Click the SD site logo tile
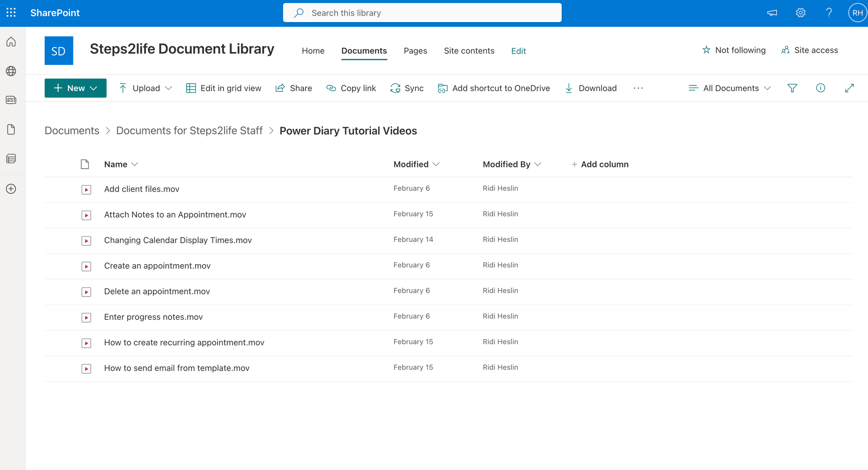Image resolution: width=868 pixels, height=470 pixels. pyautogui.click(x=59, y=51)
